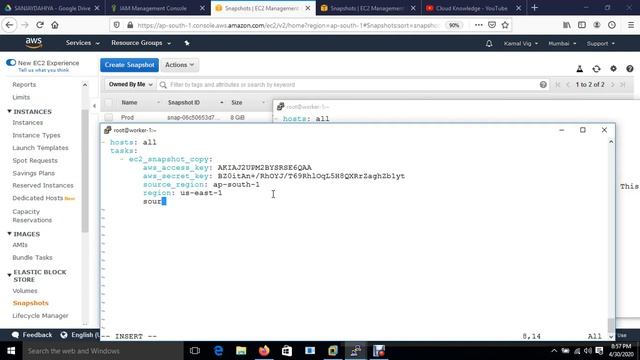Go to next page of snapshots
Viewport: 640px width, 360px height.
pos(613,84)
